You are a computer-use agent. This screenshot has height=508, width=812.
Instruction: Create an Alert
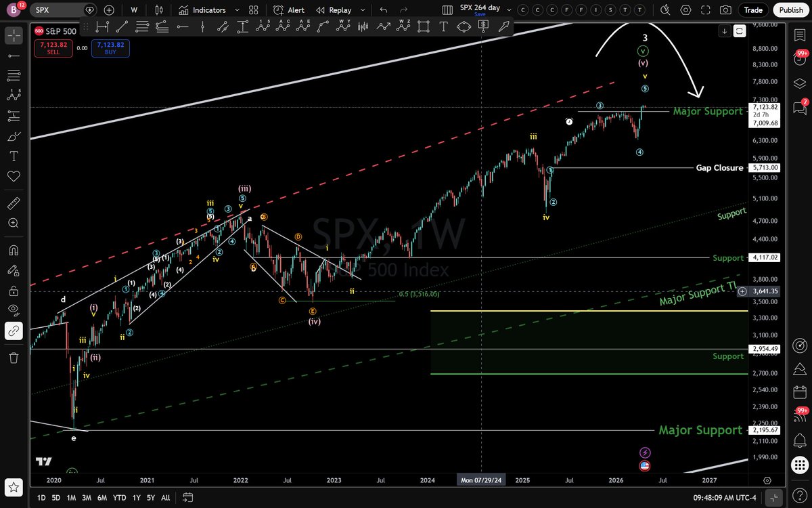pos(289,10)
